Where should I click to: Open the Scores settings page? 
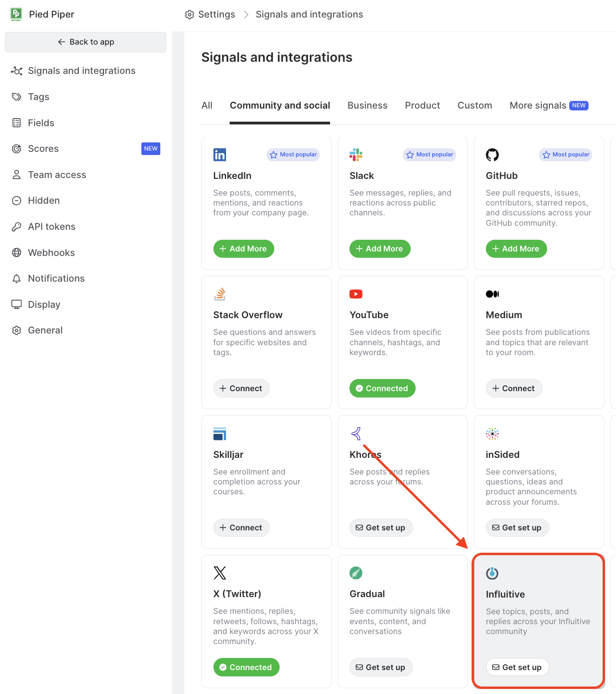[43, 149]
